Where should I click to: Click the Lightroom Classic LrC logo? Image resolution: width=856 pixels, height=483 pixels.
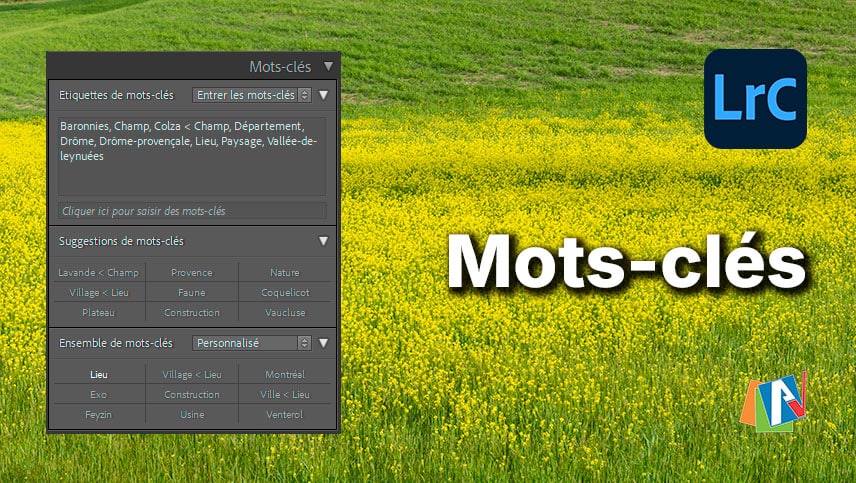[755, 99]
